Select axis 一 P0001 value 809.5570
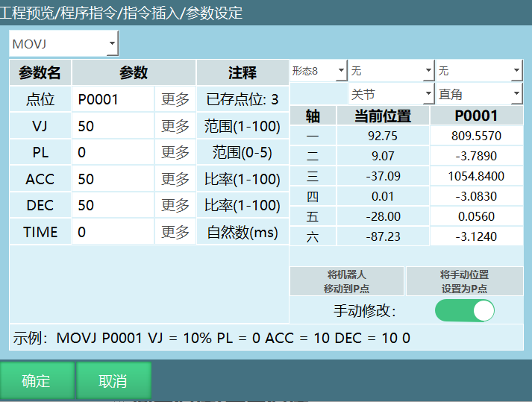The height and width of the screenshot is (402, 532). click(476, 136)
